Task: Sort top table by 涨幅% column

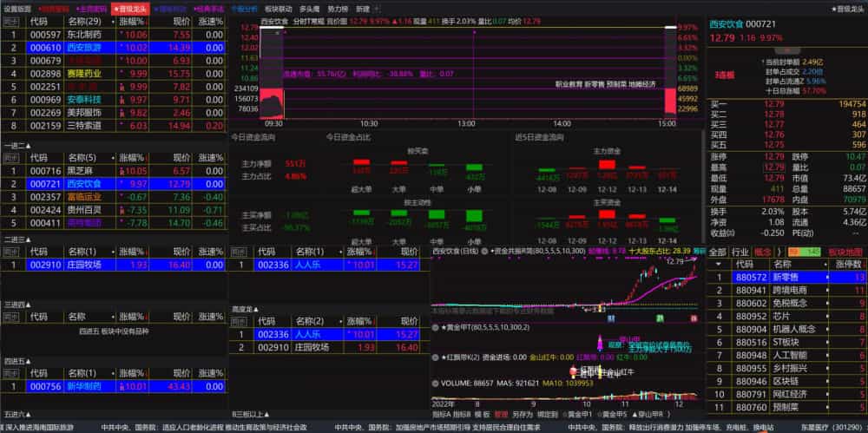Action: (134, 22)
